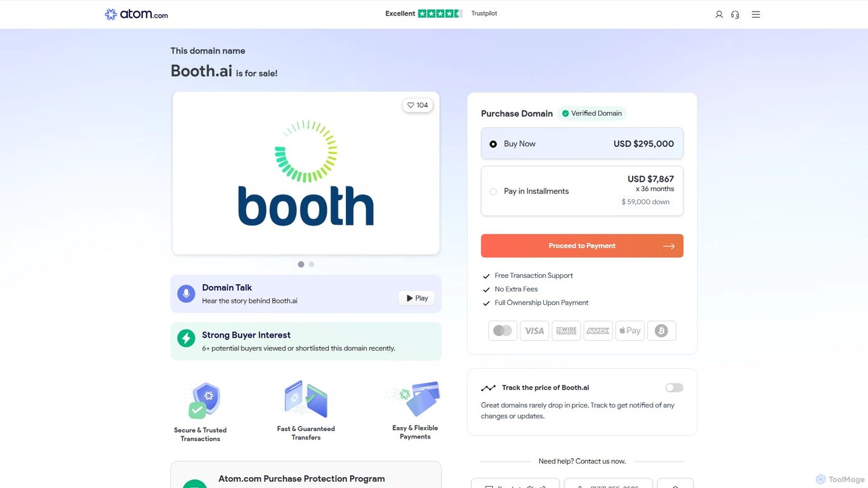The image size is (868, 488).
Task: Click 'Full Ownership Upon Payment' text
Action: (541, 303)
